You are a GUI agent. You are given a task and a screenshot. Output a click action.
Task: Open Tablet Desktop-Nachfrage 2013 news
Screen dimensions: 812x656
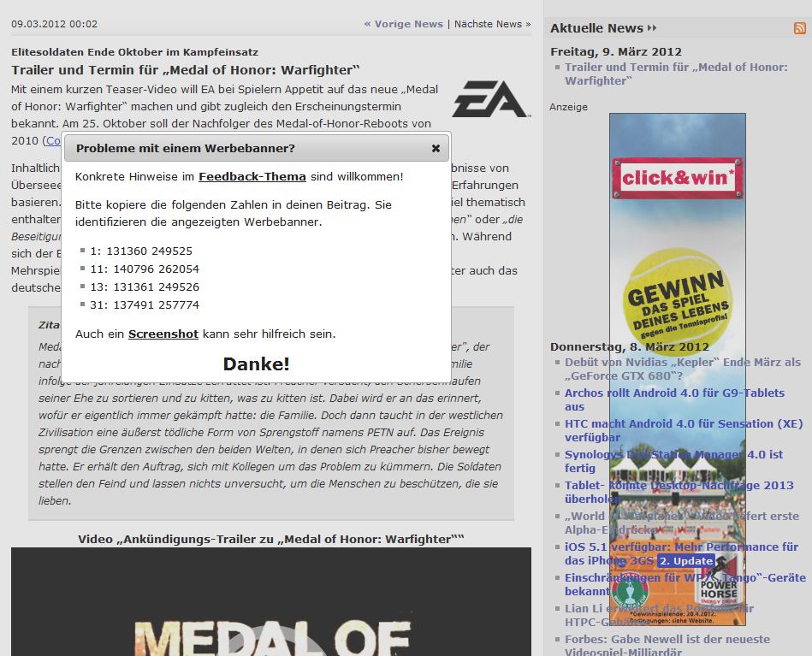click(x=679, y=492)
